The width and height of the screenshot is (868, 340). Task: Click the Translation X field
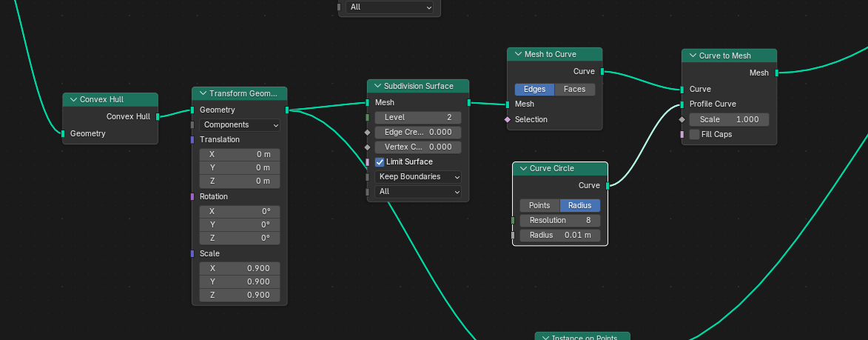point(239,155)
